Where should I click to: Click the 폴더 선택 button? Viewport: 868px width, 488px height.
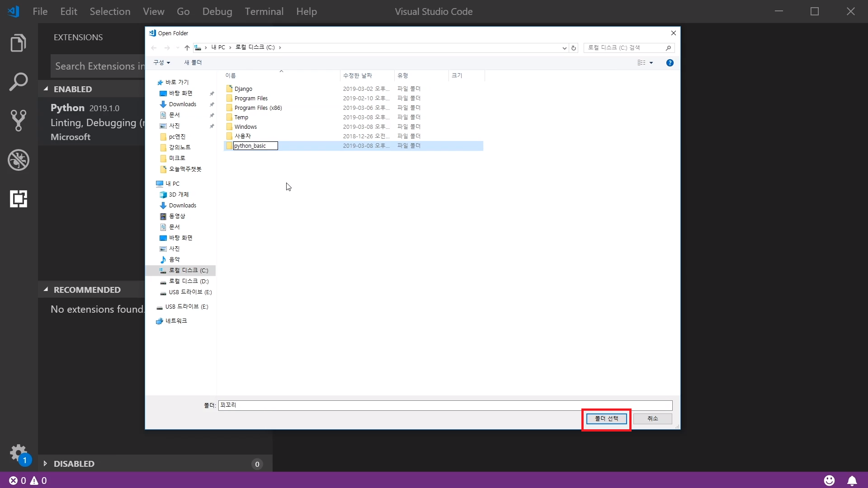click(x=606, y=419)
